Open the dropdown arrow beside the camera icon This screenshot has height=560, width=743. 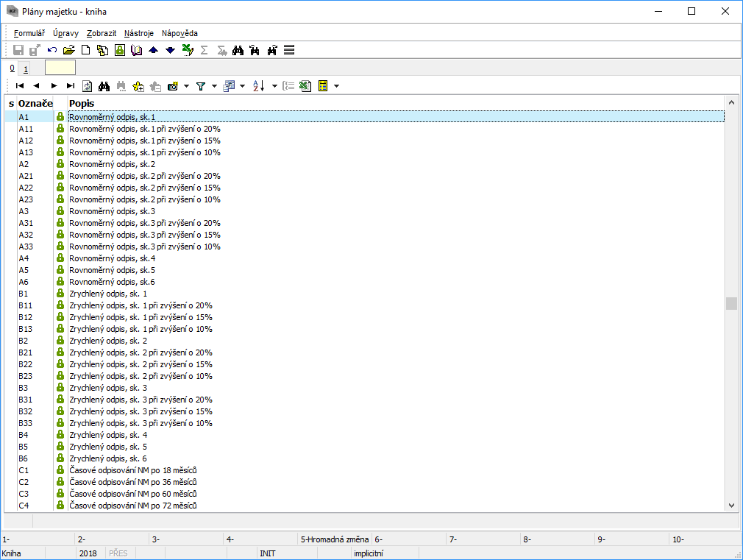(186, 86)
